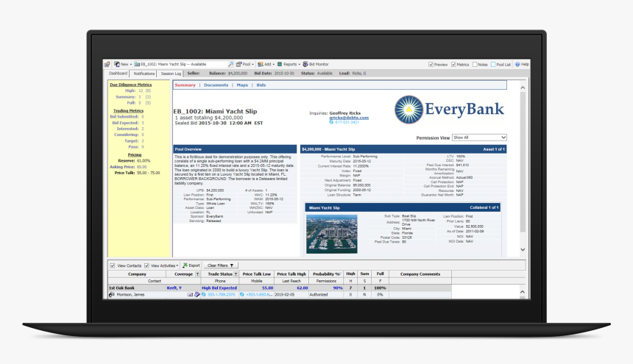Click the gricks@debtx.com email link
Screen dimensions: 633x364
[x=349, y=118]
